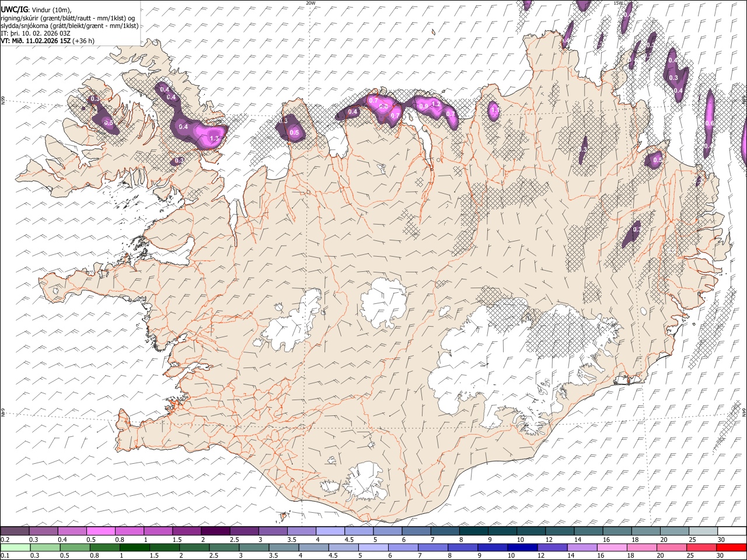Click the bright red swatch labeled 30 in lower scale

coord(731,547)
